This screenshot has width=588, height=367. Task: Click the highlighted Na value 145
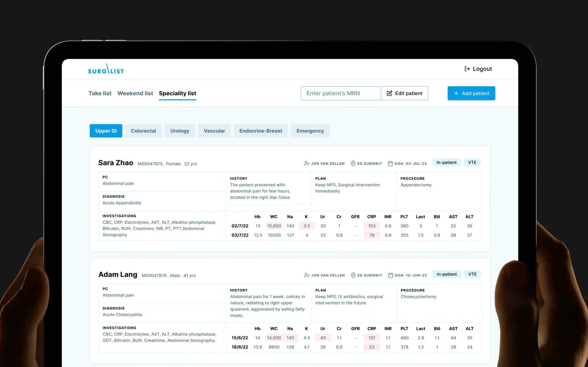(x=290, y=338)
